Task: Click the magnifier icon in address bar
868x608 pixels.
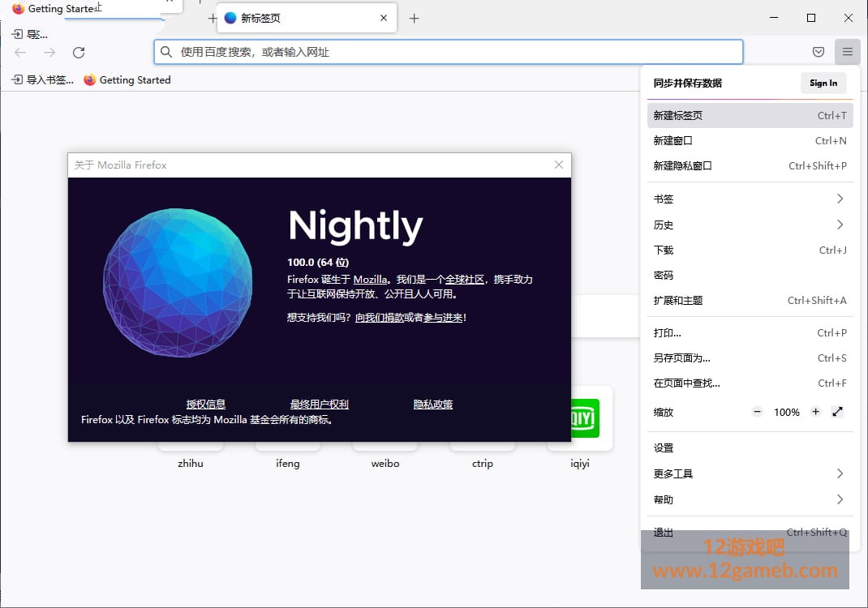Action: 166,52
